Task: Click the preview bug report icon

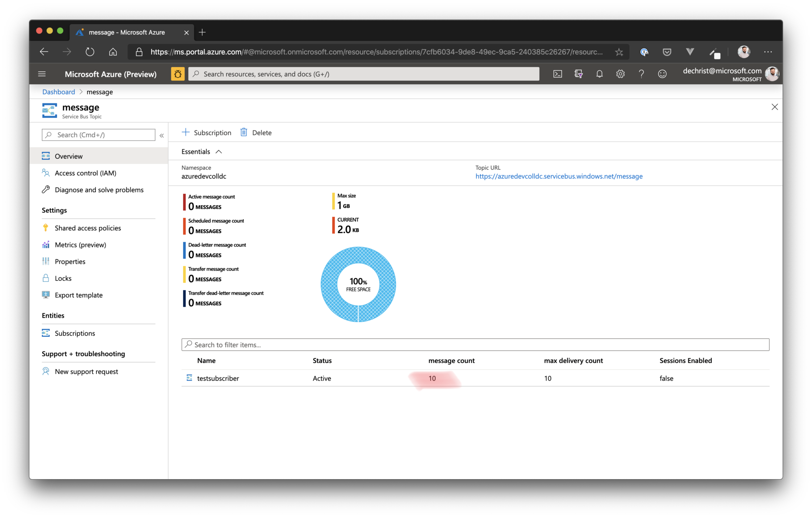Action: pos(177,74)
